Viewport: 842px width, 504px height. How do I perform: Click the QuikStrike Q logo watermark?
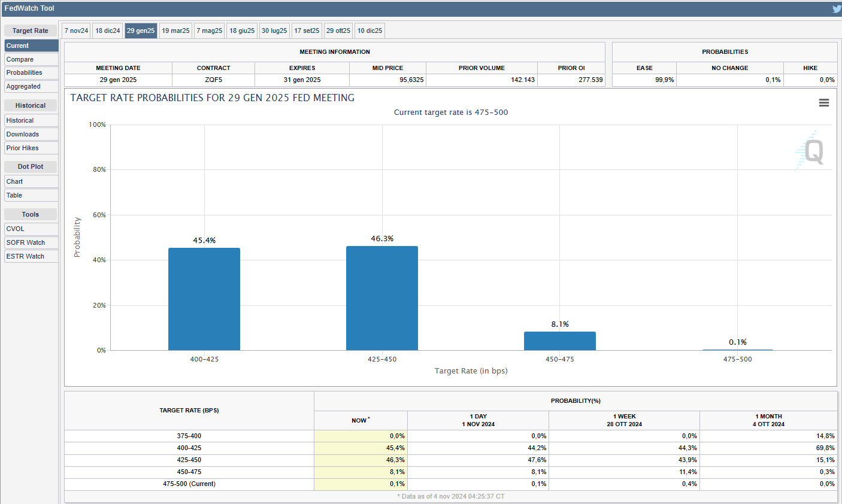pos(811,151)
